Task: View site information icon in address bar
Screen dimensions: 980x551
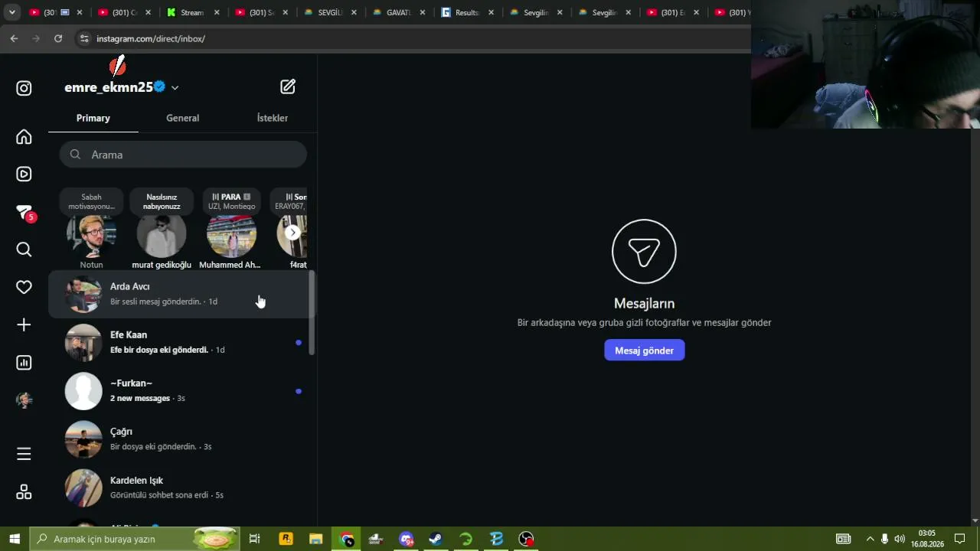Action: (x=84, y=38)
